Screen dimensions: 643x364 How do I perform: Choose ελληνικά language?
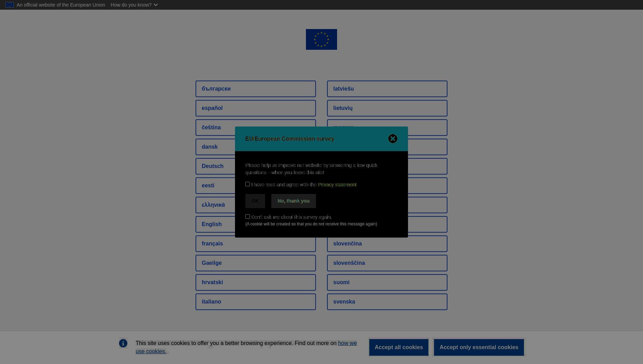[215, 205]
